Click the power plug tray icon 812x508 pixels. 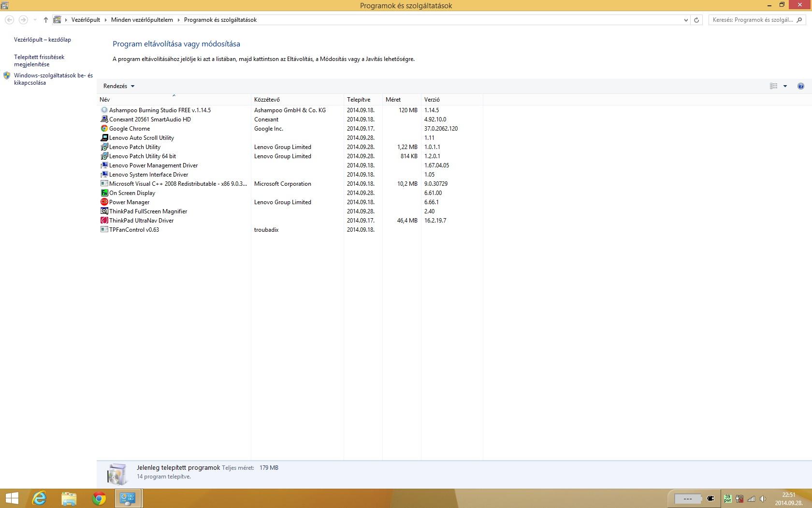point(710,498)
